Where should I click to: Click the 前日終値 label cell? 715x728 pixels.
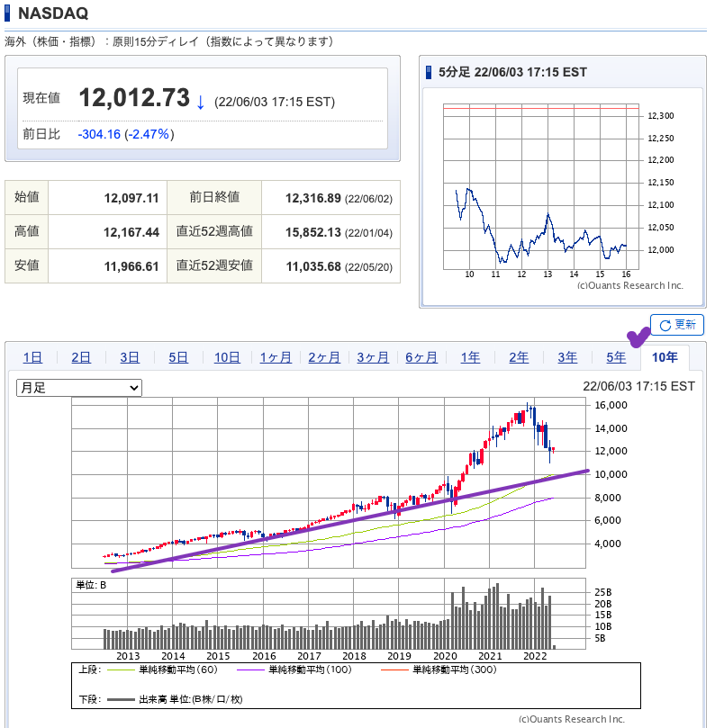click(x=214, y=197)
